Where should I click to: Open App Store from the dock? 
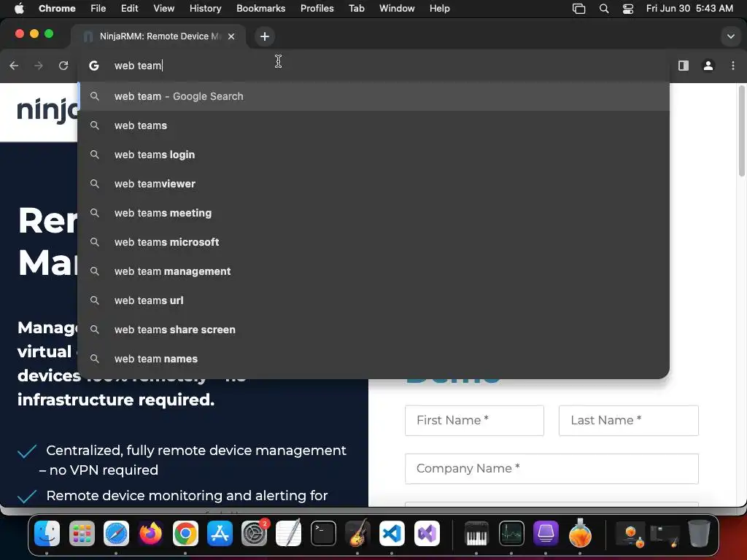click(220, 533)
